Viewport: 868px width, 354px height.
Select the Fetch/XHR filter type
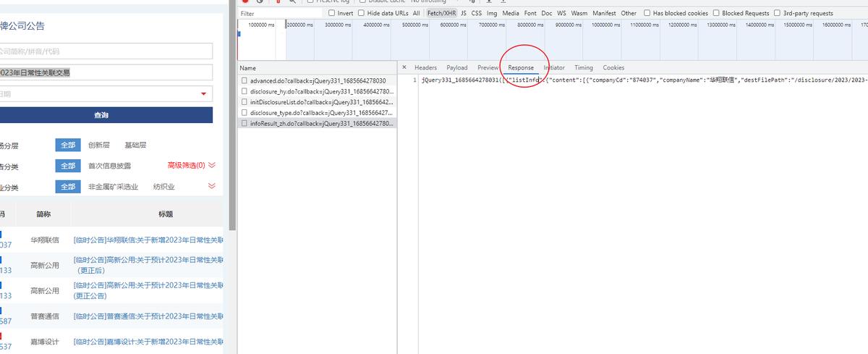[x=441, y=13]
